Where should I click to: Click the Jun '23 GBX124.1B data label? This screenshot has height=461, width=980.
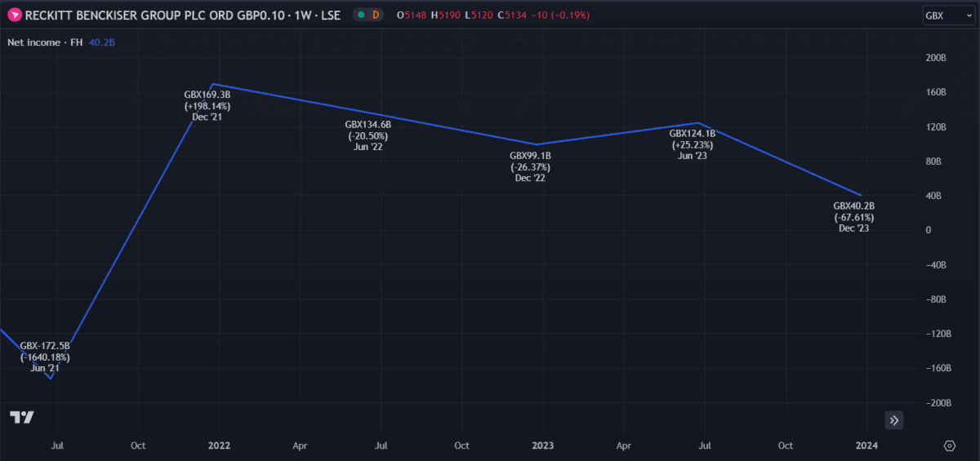pyautogui.click(x=692, y=144)
